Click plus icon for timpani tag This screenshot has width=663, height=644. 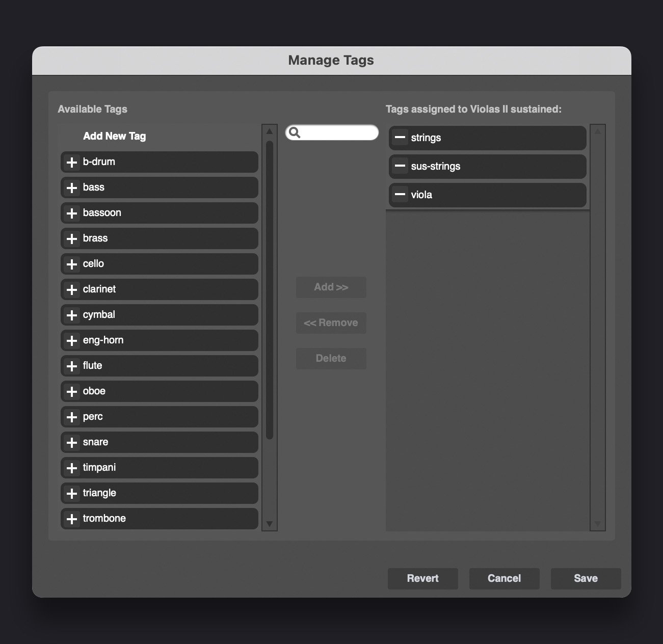click(x=72, y=468)
